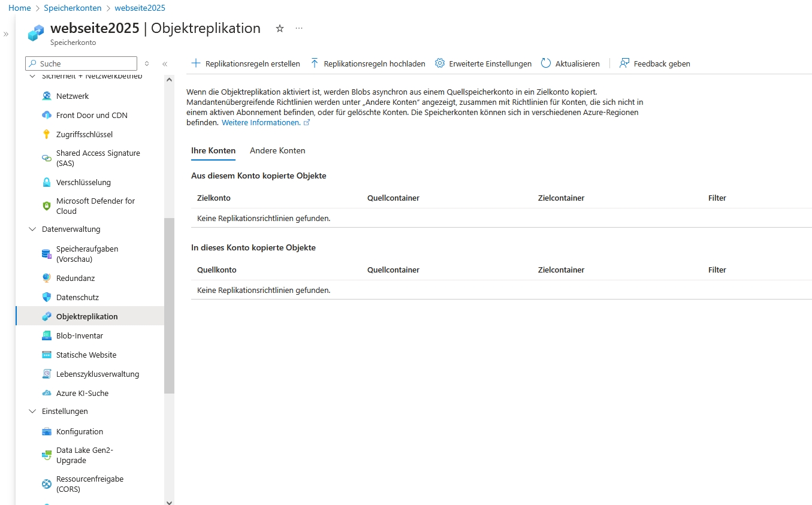
Task: Click Replikationsregeln erstellen button
Action: [x=246, y=63]
